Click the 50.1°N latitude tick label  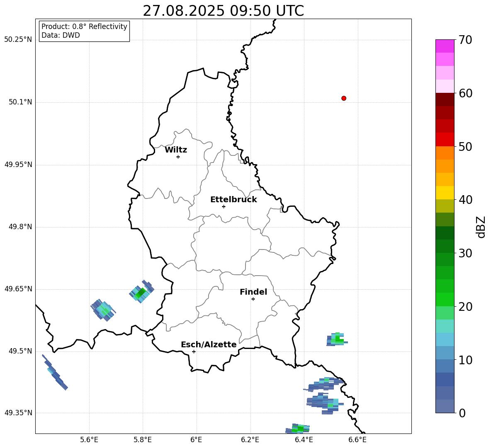pyautogui.click(x=20, y=102)
